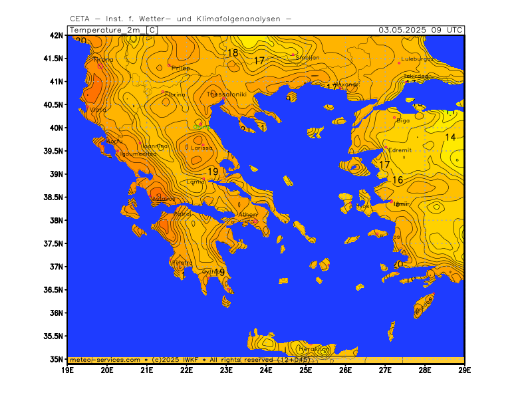Click the Gythion city label
The width and height of the screenshot is (532, 399).
pos(211,272)
